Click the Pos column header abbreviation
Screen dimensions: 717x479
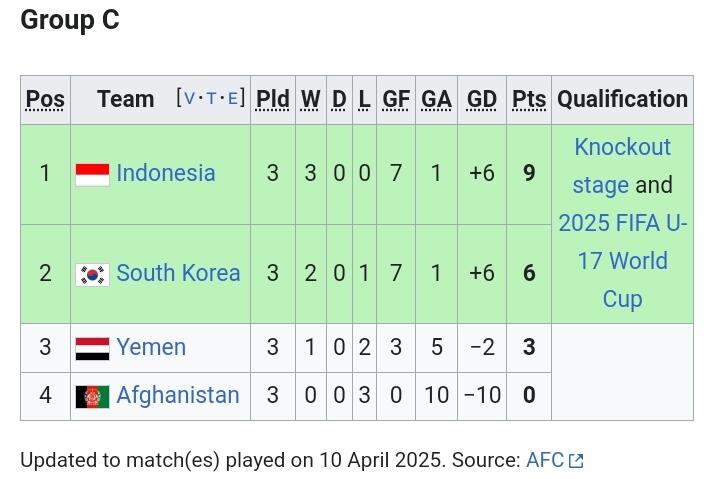pyautogui.click(x=45, y=99)
